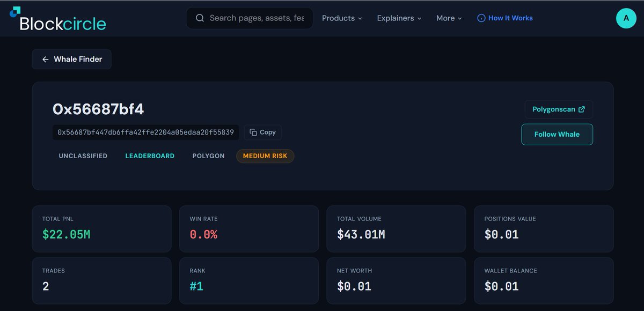644x311 pixels.
Task: Click the Net Worth card amount
Action: coord(354,286)
